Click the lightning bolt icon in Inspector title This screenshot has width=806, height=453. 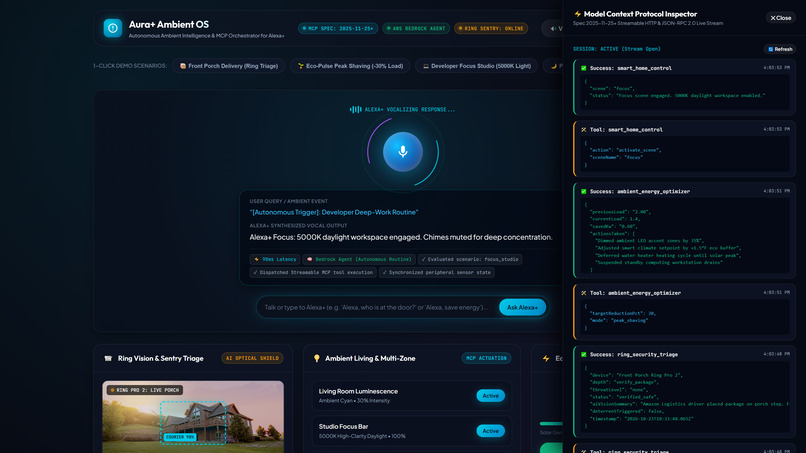coord(577,14)
